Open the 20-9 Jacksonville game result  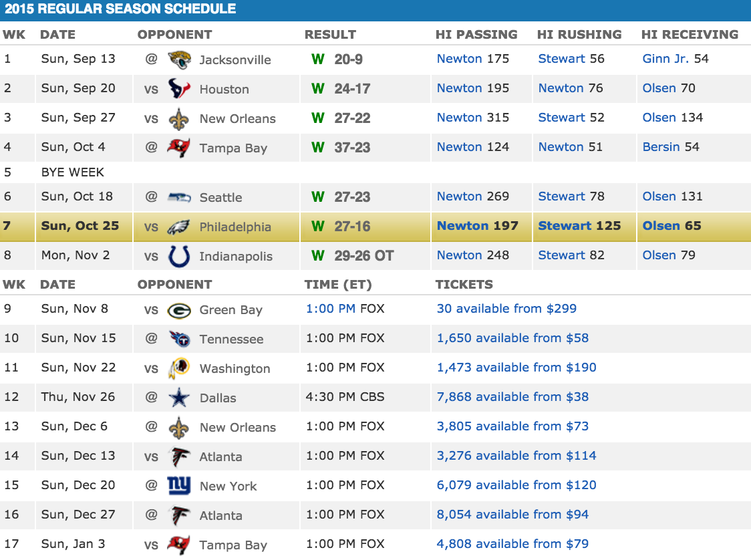pyautogui.click(x=348, y=59)
